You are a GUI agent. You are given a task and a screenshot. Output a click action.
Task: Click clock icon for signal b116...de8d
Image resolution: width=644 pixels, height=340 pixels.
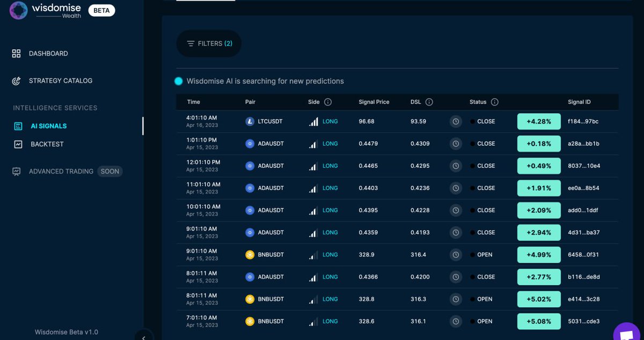tap(456, 277)
